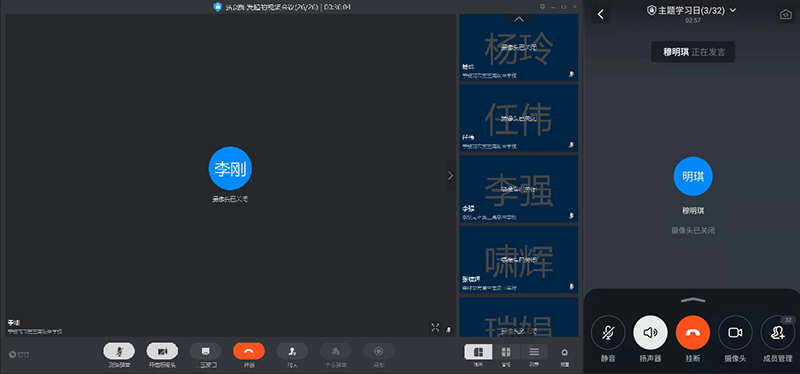This screenshot has height=374, width=800.
Task: Click the greyed-out record button in toolbar
Action: tap(379, 351)
